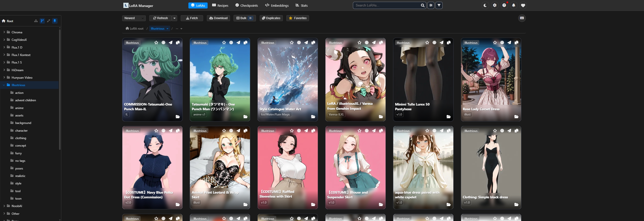Enable Bulk selection mode

click(x=244, y=18)
